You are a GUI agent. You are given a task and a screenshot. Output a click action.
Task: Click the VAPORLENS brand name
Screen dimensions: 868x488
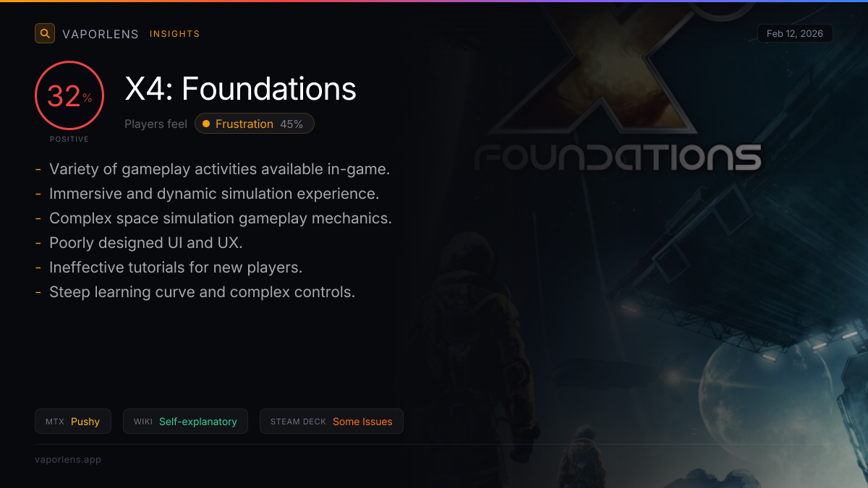[x=101, y=34]
